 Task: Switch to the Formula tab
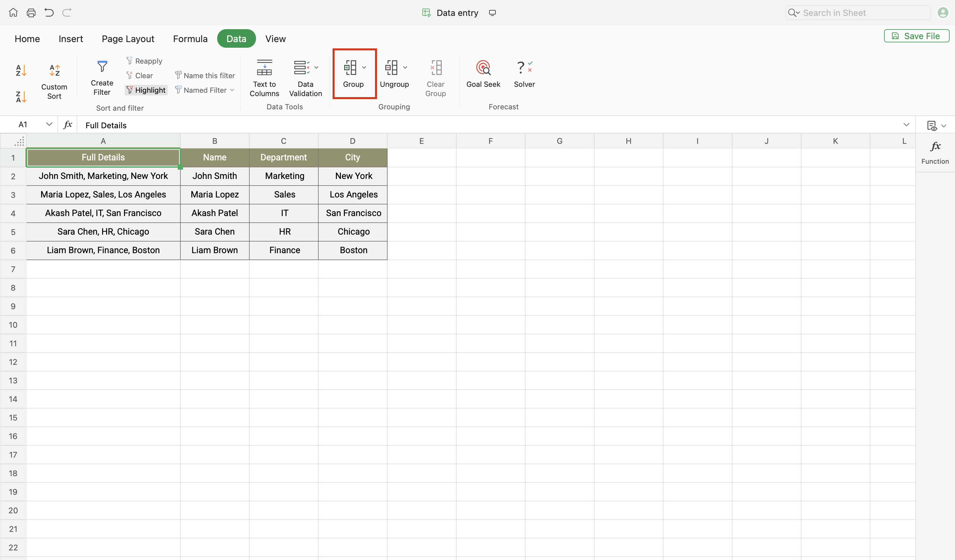pos(190,39)
